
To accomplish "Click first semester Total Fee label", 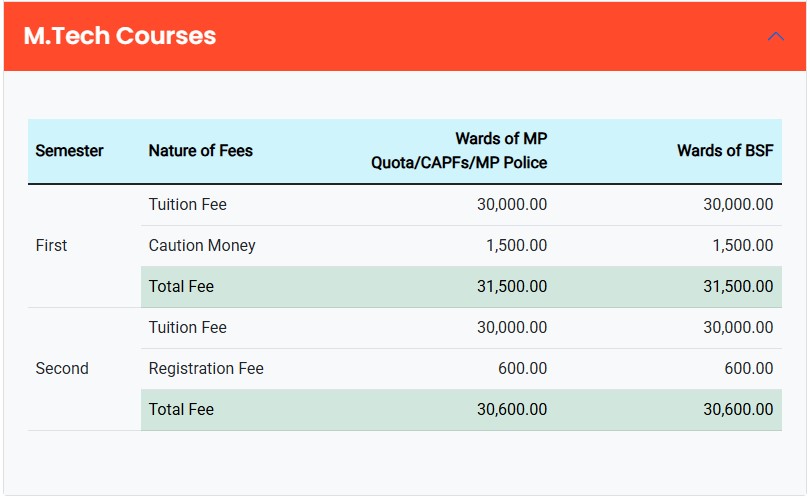I will [x=181, y=287].
